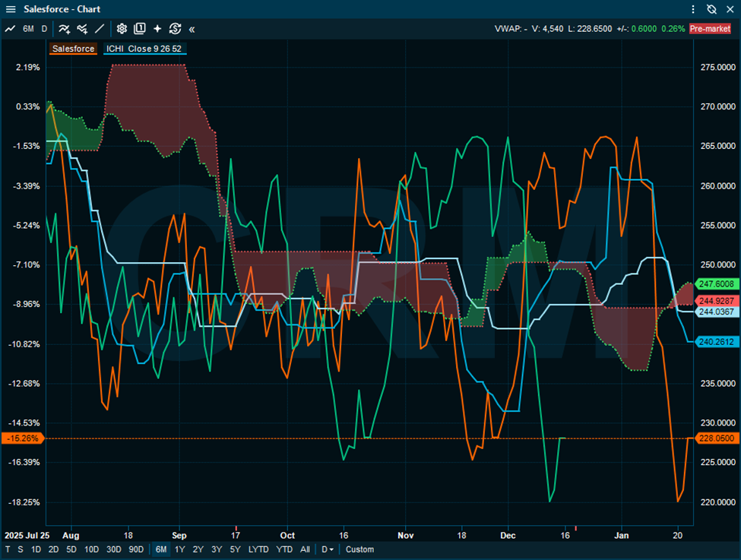Open the D interval dropdown at bottom

click(328, 549)
